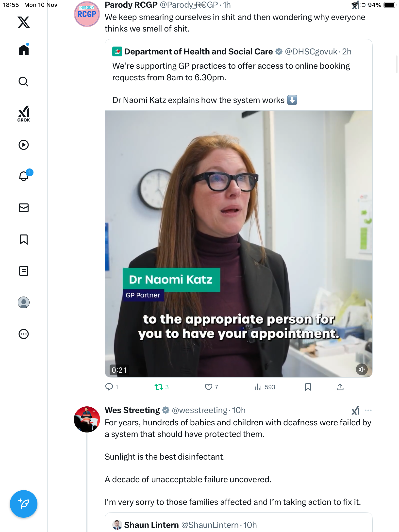The width and height of the screenshot is (399, 532).
Task: Open more options on Wes Streeting post
Action: coord(368,410)
